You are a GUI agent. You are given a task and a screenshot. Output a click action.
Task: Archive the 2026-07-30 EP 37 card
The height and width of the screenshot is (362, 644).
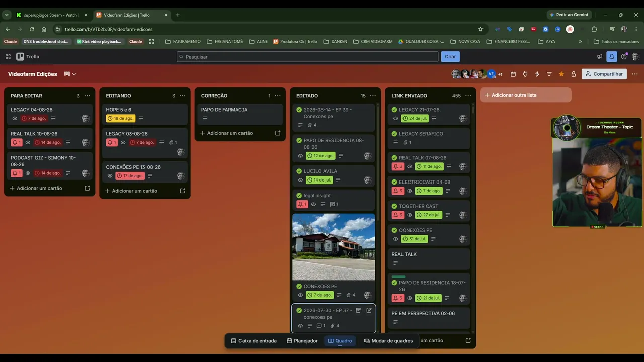[x=358, y=310]
